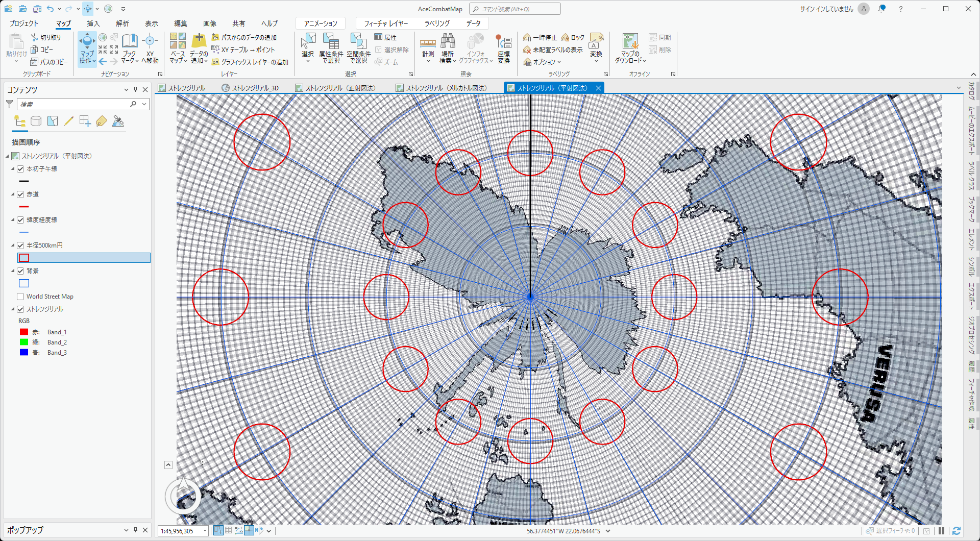Image resolution: width=980 pixels, height=541 pixels.
Task: Click the refresh icon in status bar
Action: pos(957,531)
